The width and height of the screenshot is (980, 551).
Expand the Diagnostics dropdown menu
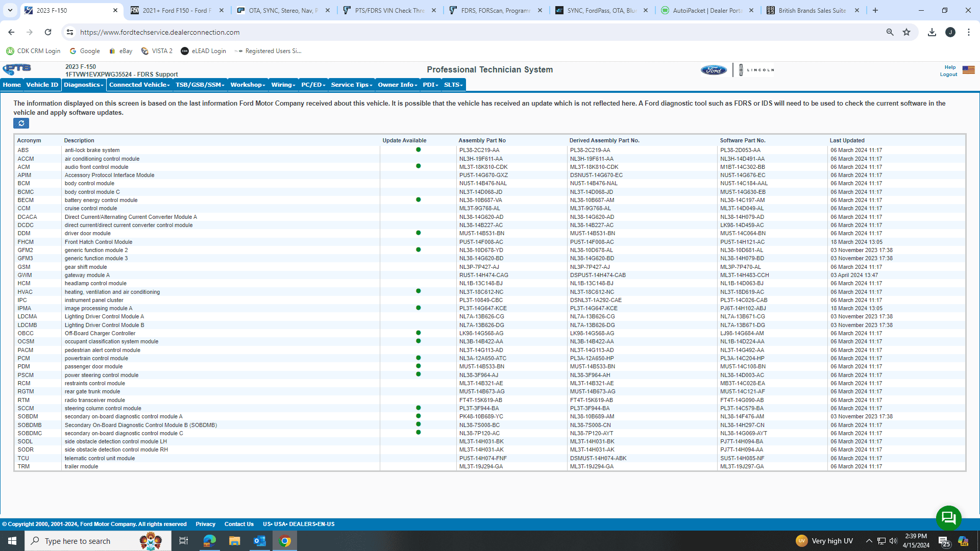[83, 85]
